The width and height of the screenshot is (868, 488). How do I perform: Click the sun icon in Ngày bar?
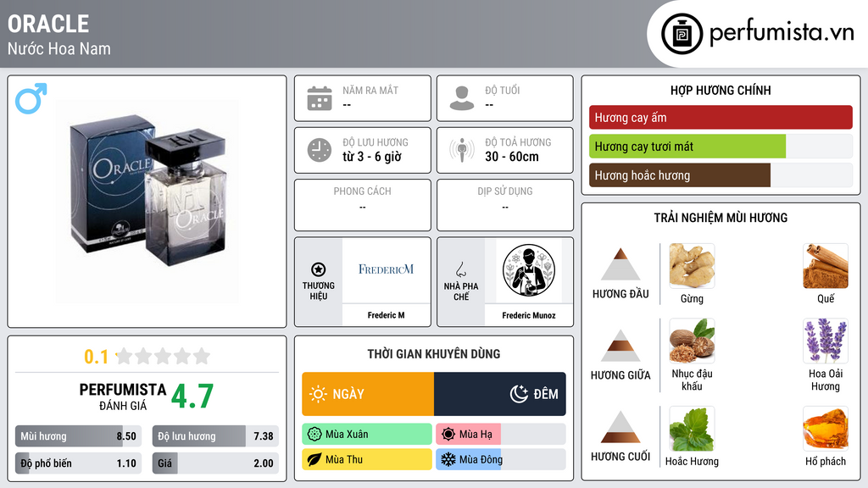[319, 394]
